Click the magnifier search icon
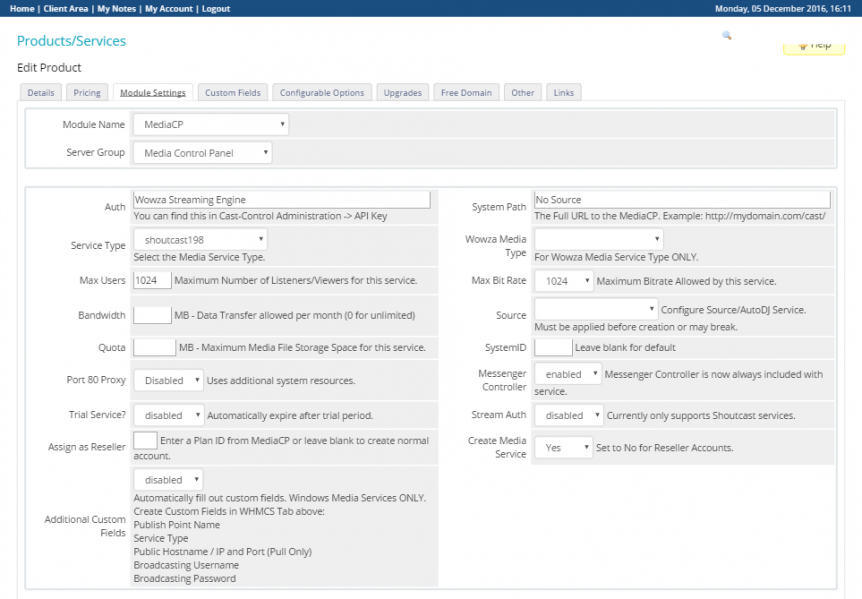Screen dimensions: 862x599 (727, 35)
